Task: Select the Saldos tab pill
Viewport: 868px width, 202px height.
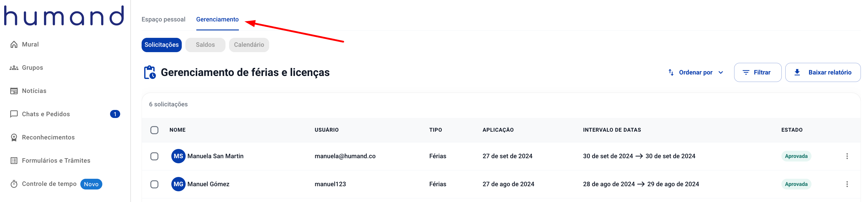Action: coord(205,45)
